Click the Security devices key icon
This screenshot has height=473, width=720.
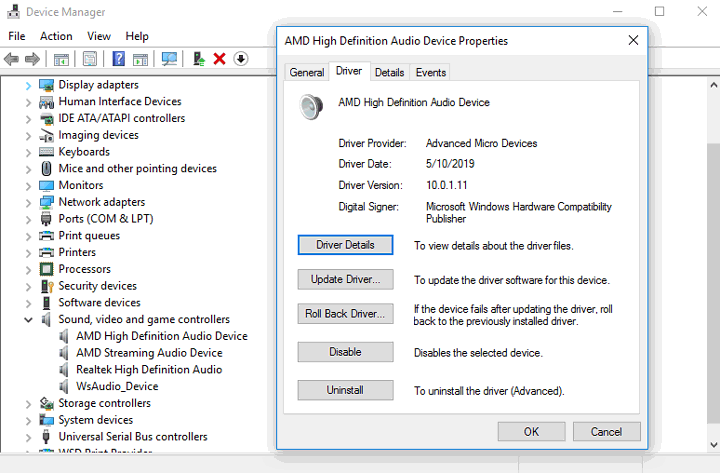tap(47, 286)
